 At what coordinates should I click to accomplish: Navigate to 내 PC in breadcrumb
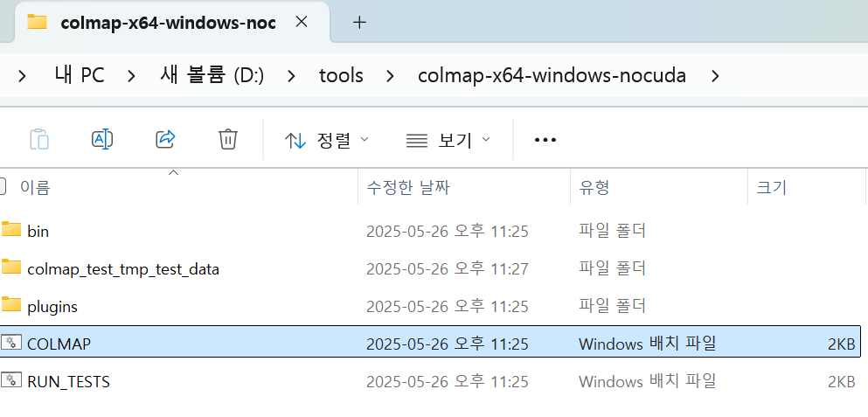(x=79, y=76)
